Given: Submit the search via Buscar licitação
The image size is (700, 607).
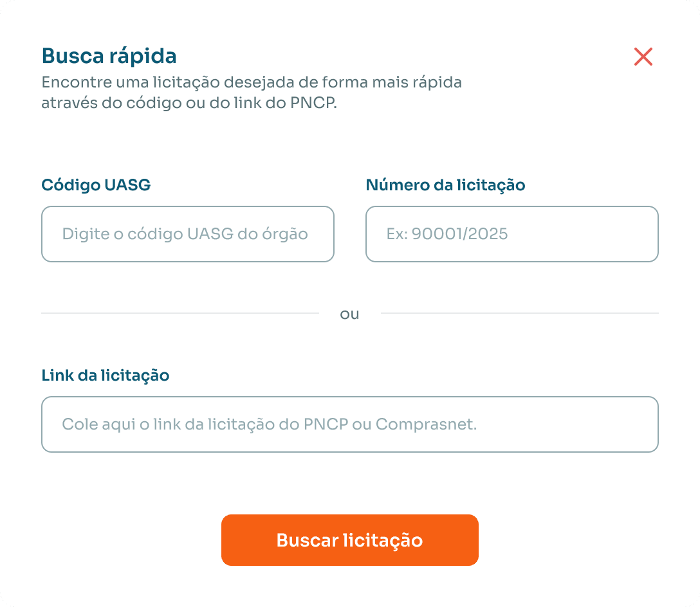Looking at the screenshot, I should 350,540.
